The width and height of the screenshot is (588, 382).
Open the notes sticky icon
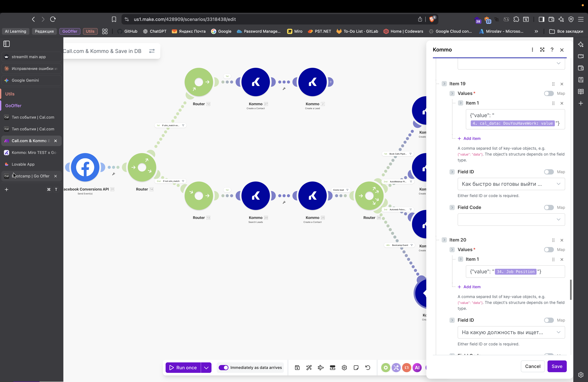356,368
